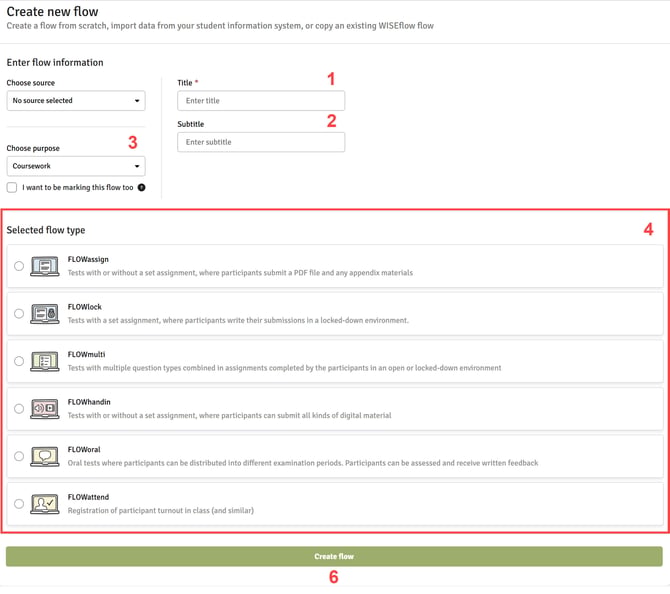The height and width of the screenshot is (594, 670).
Task: Click the FLOWhandin title text
Action: point(89,402)
